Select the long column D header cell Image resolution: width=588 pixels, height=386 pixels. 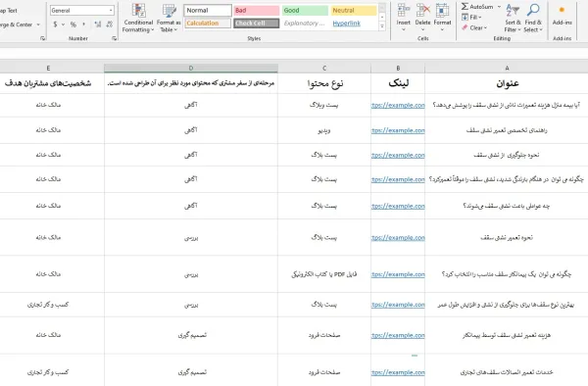[191, 83]
